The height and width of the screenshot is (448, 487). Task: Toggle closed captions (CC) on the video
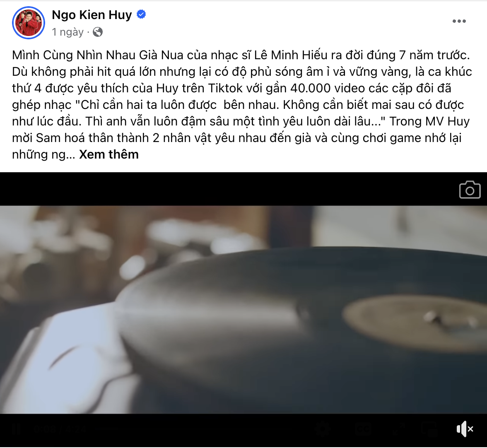364,429
